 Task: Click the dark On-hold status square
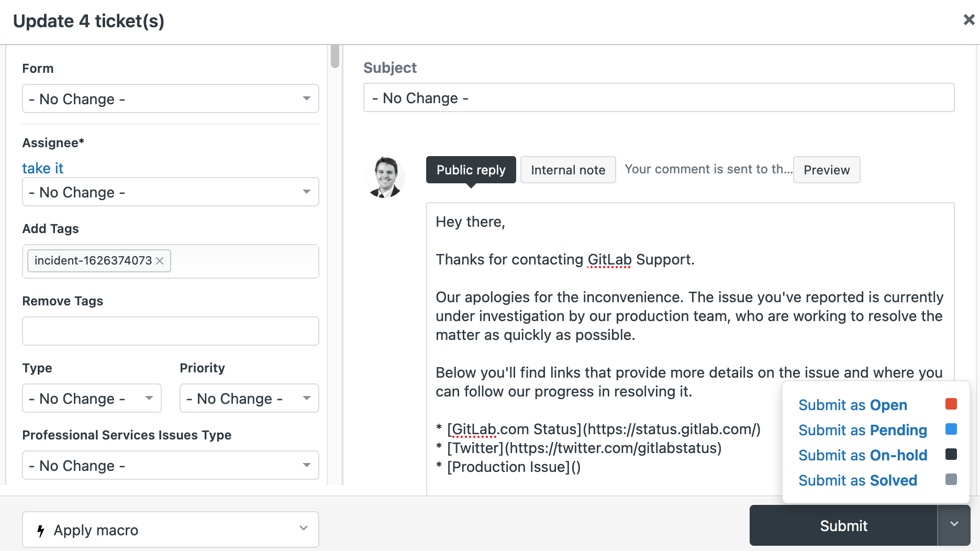[951, 454]
